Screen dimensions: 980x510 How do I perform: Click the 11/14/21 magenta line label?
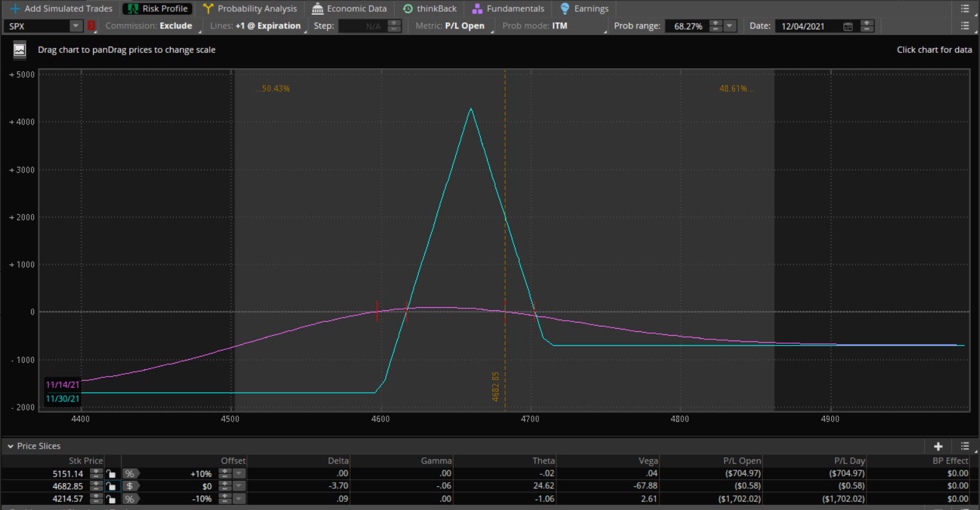pyautogui.click(x=63, y=385)
